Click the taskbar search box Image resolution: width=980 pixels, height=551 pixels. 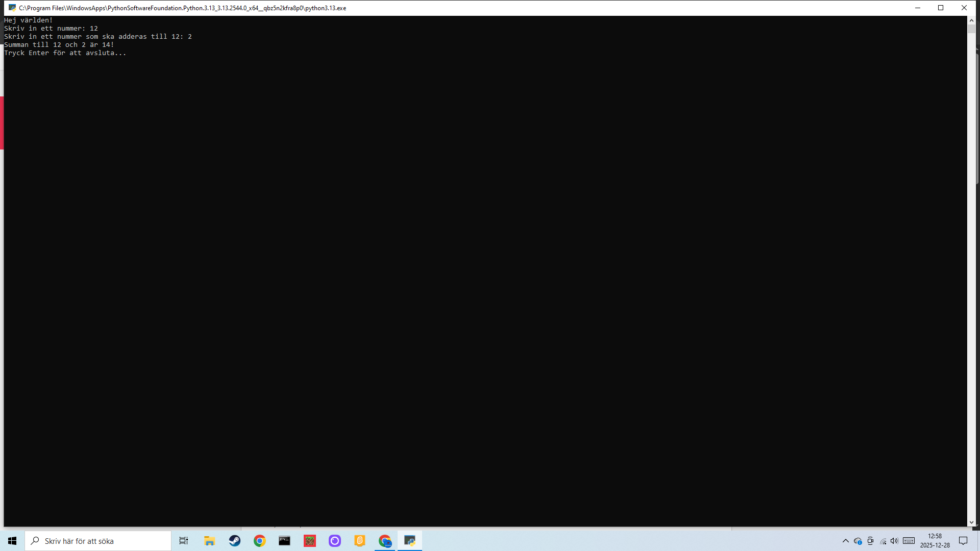pyautogui.click(x=98, y=541)
